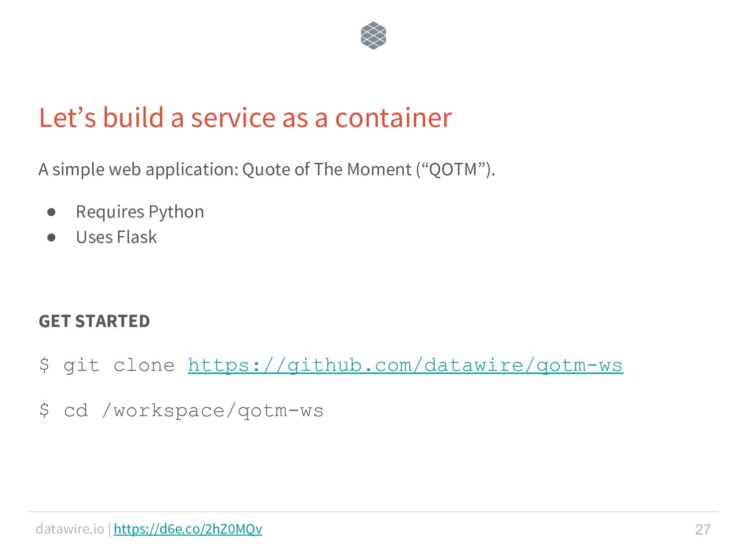This screenshot has width=747, height=560.
Task: Select the 'Requires Python' bullet text
Action: pyautogui.click(x=140, y=212)
